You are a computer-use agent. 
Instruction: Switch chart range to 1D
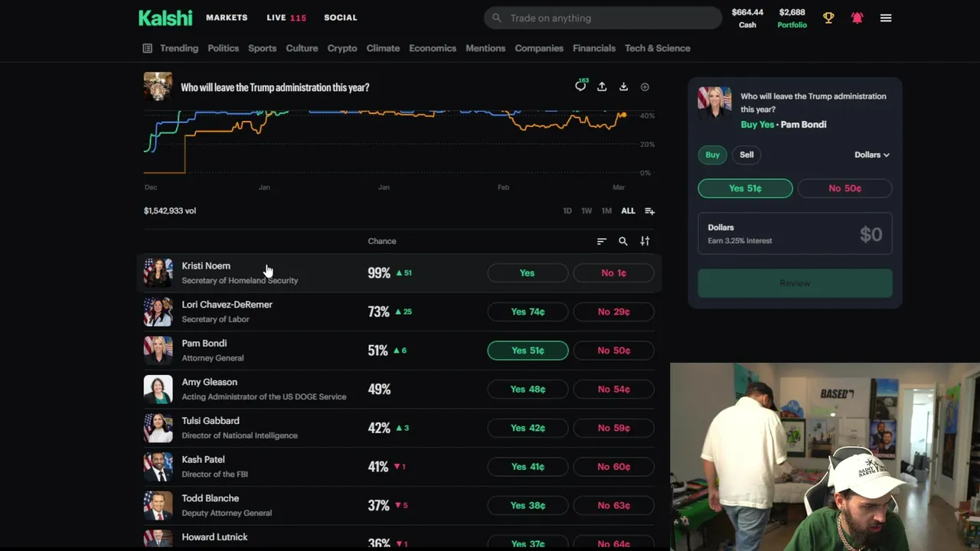click(567, 210)
